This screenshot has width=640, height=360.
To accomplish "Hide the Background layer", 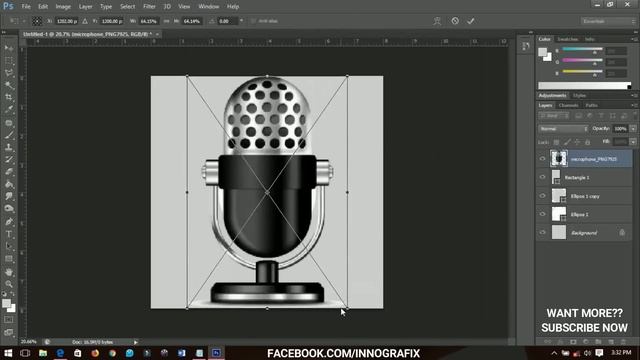I will tap(542, 232).
